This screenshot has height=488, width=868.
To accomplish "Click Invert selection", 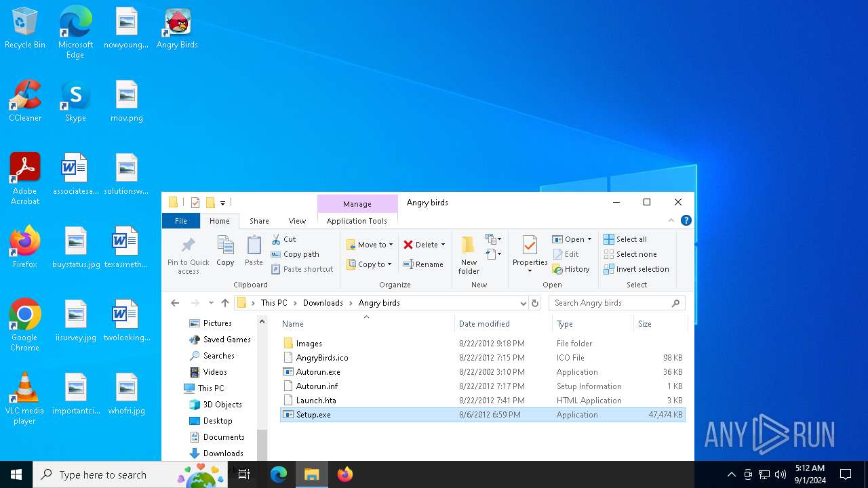I will 636,269.
